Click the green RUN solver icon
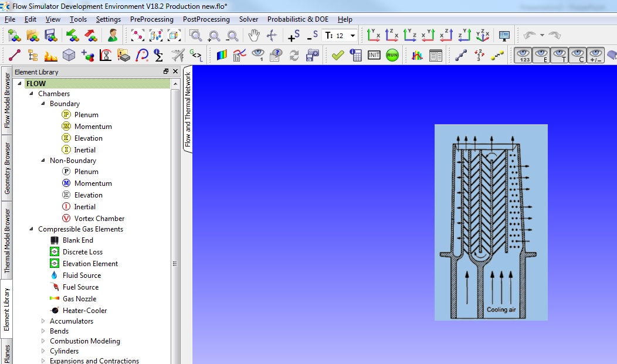The height and width of the screenshot is (364, 617). 392,56
